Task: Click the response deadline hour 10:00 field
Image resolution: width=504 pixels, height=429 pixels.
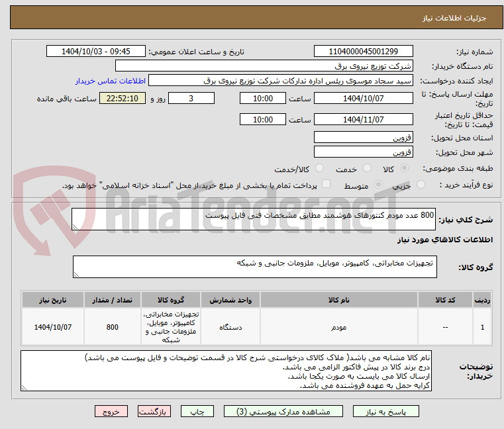Action: coord(263,99)
